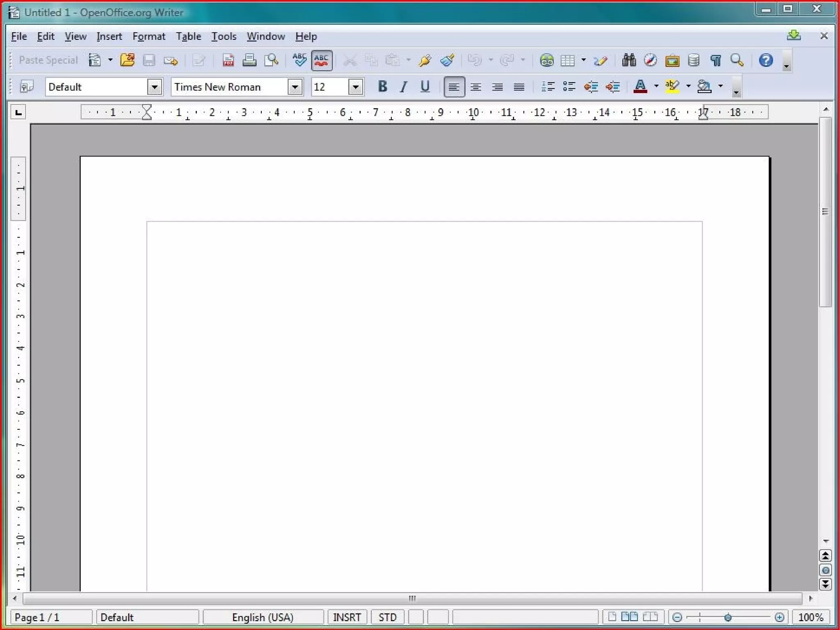
Task: Open the Gallery picture icon
Action: point(672,61)
